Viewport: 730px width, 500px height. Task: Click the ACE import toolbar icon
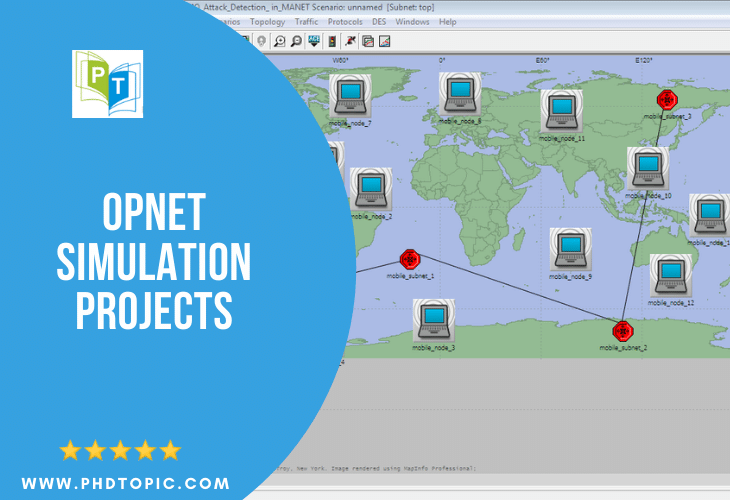314,41
